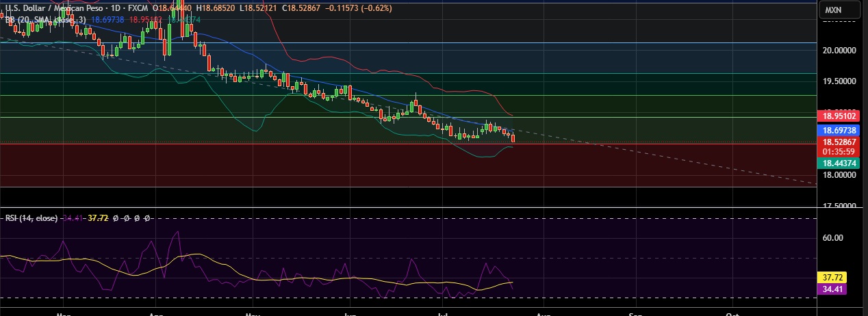Click the purple 34.41 RSI axis label
The image size is (868, 316).
pos(833,289)
